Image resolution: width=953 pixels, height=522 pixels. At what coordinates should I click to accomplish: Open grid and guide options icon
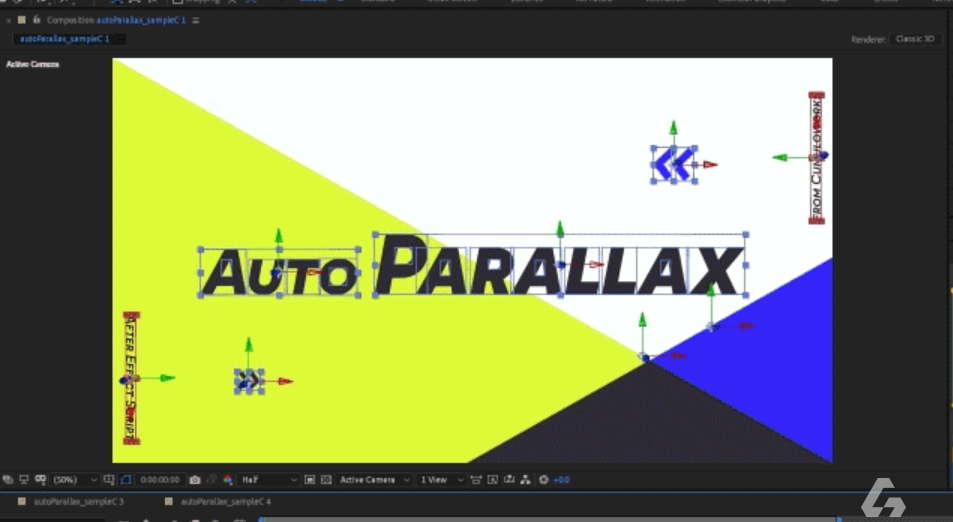[109, 480]
